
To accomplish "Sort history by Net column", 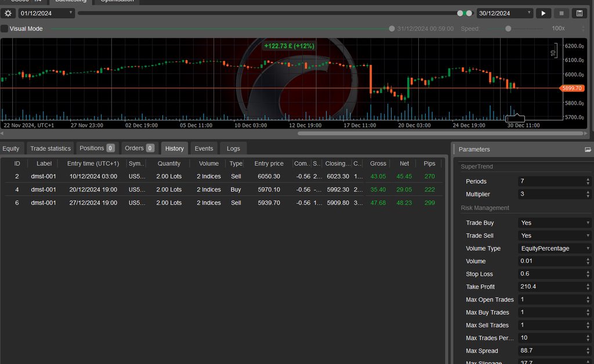I will point(404,163).
